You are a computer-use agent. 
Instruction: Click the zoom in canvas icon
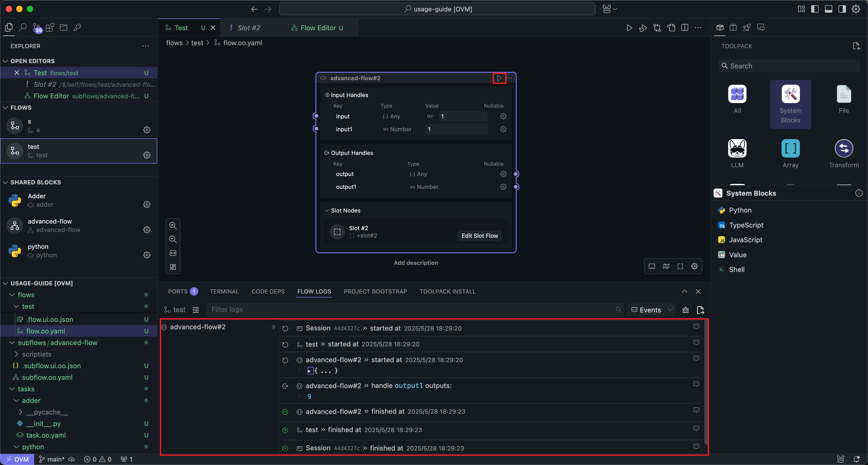[x=173, y=225]
